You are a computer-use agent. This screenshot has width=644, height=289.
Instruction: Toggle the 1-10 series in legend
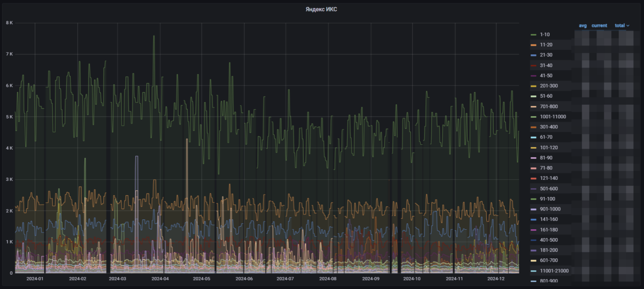coord(545,35)
